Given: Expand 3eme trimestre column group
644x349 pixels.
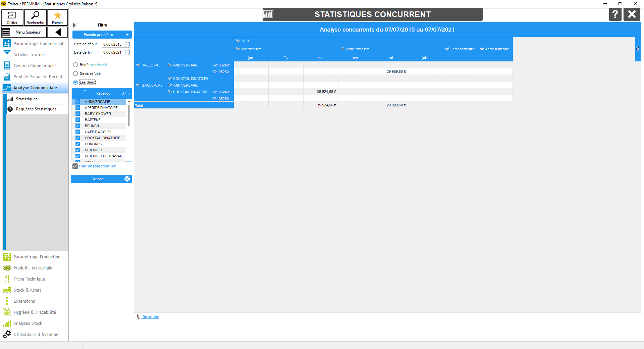Looking at the screenshot, I should coord(447,49).
